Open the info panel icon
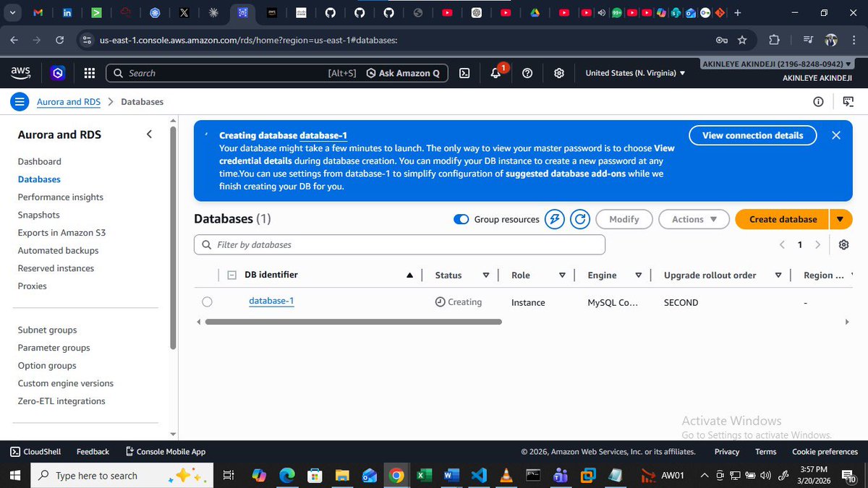Viewport: 868px width, 488px height. (818, 102)
